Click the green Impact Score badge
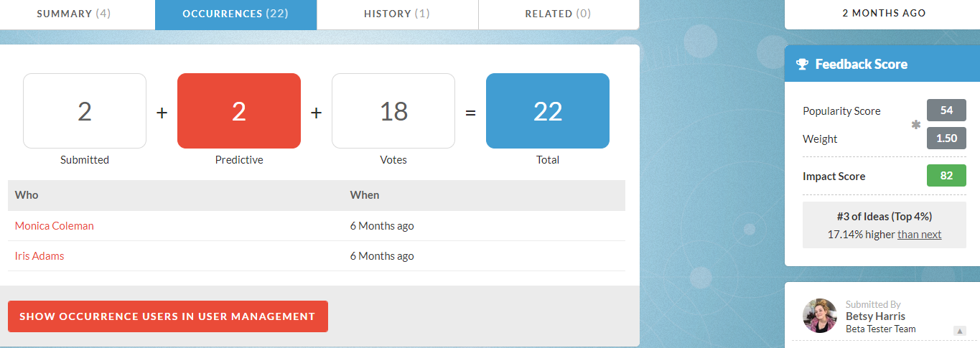The height and width of the screenshot is (348, 980). point(946,176)
